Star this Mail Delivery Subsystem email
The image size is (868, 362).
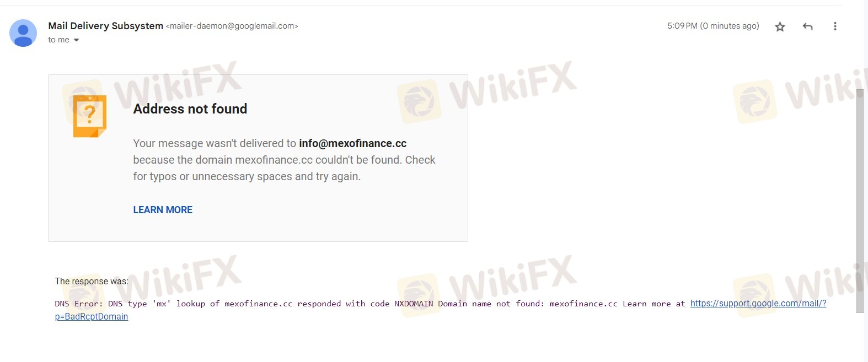point(780,26)
